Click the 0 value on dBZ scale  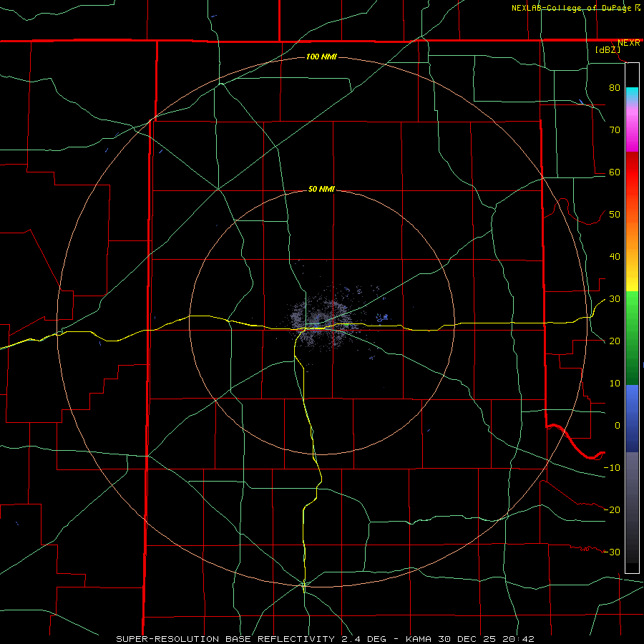click(x=618, y=426)
